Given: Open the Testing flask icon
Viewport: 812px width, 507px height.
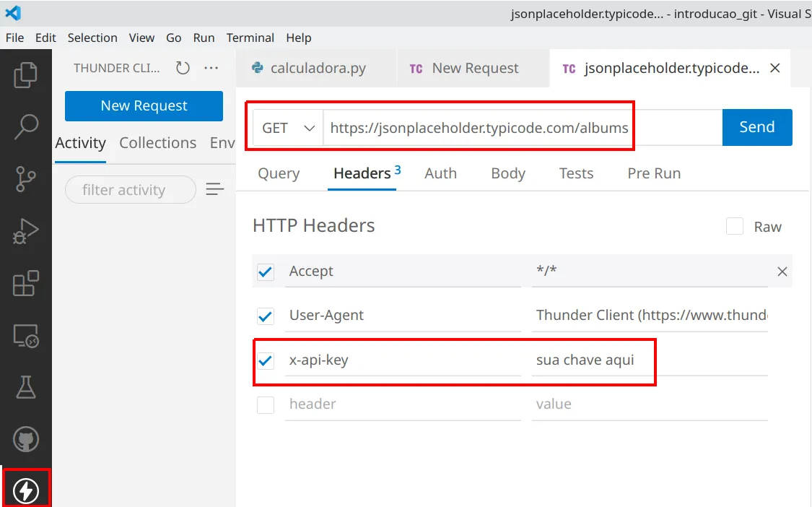Looking at the screenshot, I should tap(25, 387).
